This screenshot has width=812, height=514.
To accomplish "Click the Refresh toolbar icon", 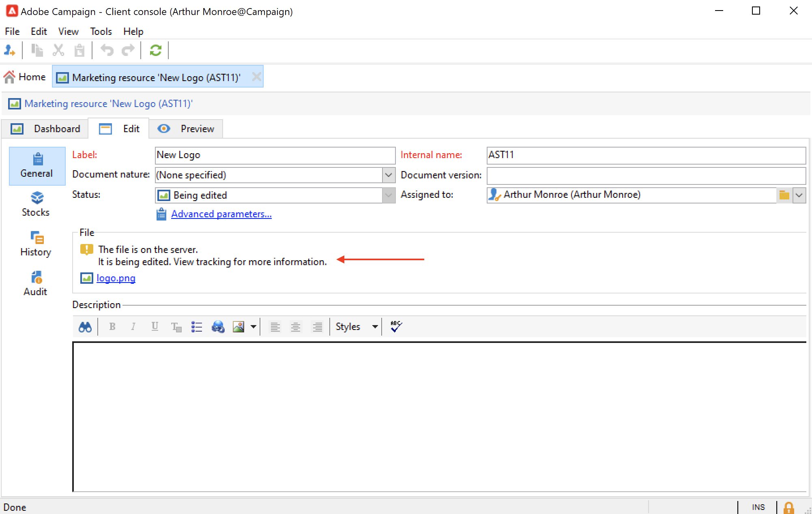I will click(155, 50).
